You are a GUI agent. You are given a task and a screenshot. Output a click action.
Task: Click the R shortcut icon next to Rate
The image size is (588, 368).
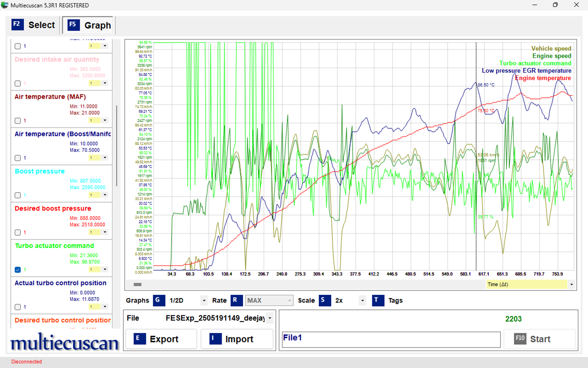click(236, 300)
